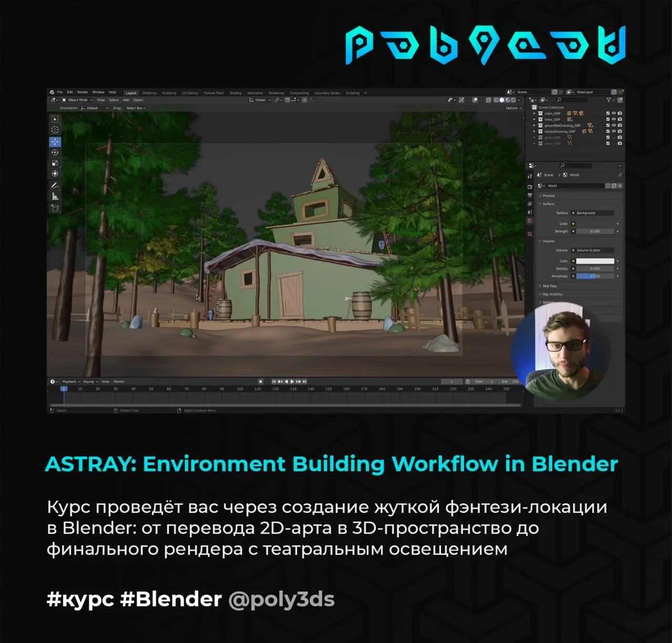Open the Drag Select Box dropdown

[x=136, y=108]
